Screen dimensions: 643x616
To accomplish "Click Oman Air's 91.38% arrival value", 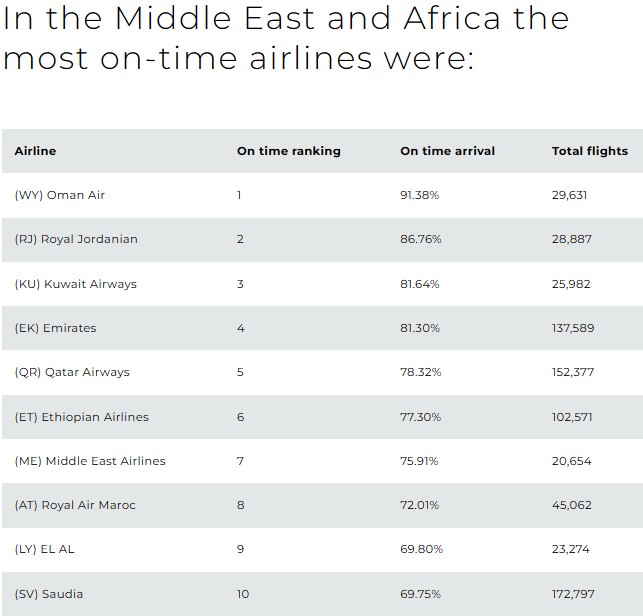I will coord(420,195).
